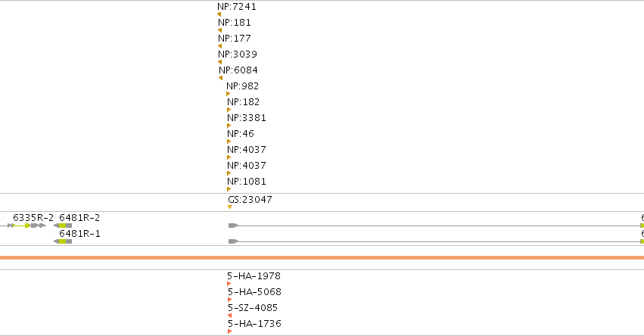Click the NP:4037 label directly above NP:1081
The width and height of the screenshot is (644, 336).
(x=247, y=166)
